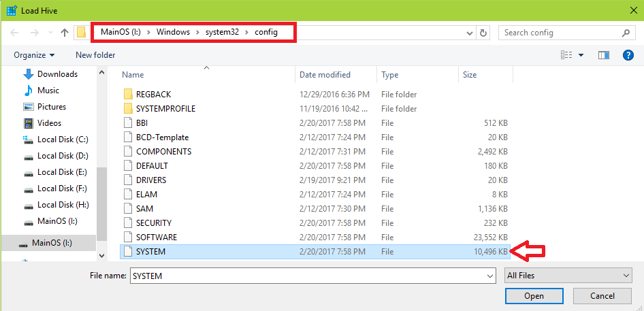Viewport: 644px width, 311px height.
Task: Click the Cancel button
Action: (602, 296)
